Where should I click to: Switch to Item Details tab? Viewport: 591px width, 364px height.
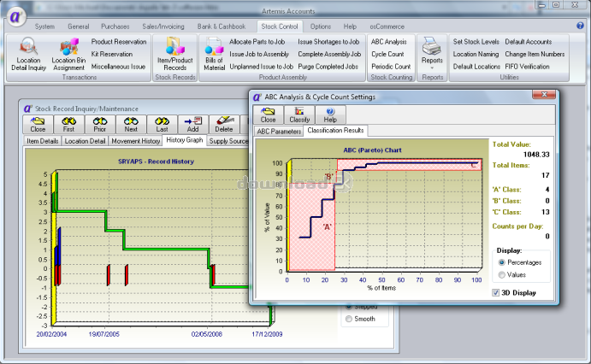tap(43, 141)
